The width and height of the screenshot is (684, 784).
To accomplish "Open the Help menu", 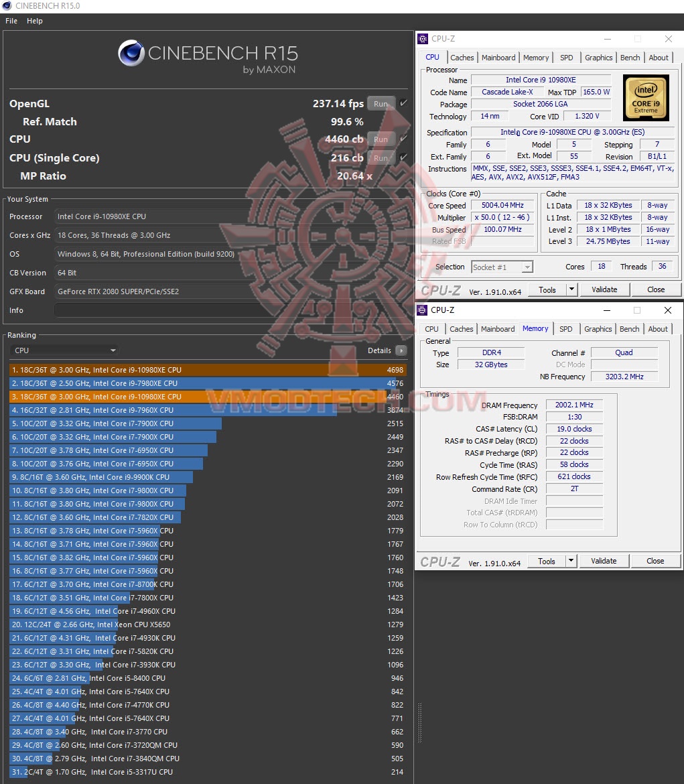I will (34, 21).
